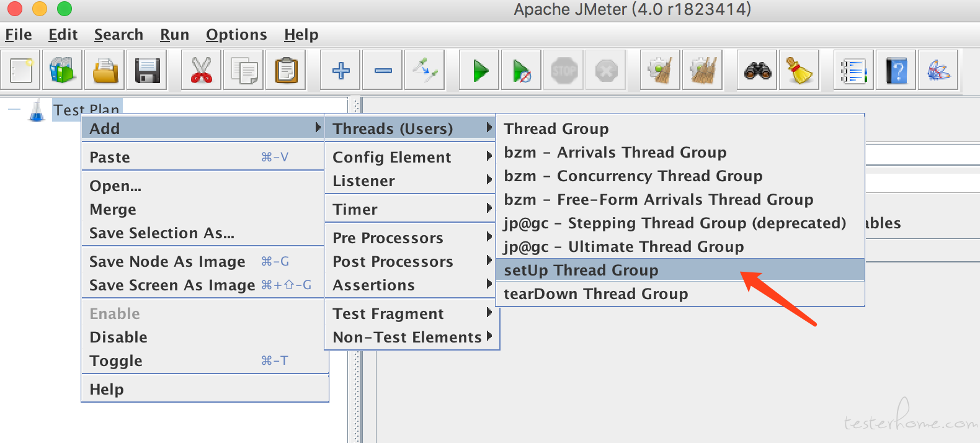The image size is (980, 443).
Task: Add bzm - Arrivals Thread Group
Action: coord(680,152)
